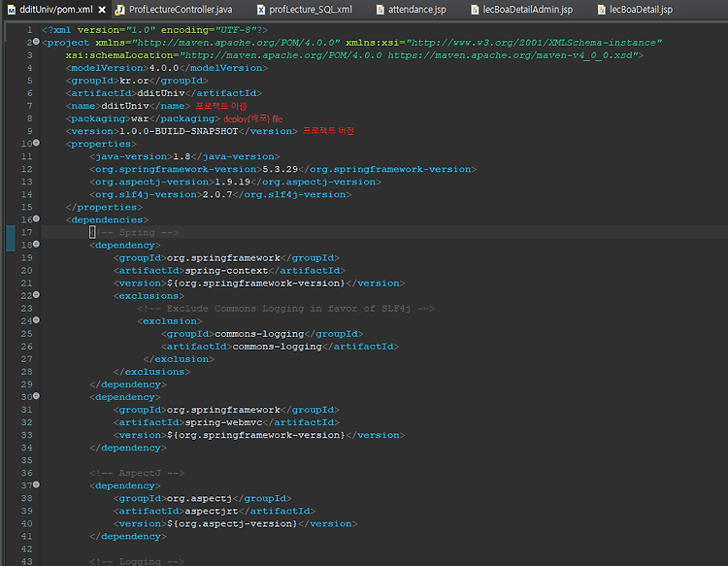
Task: Click the kr.or groupId value
Action: coord(134,81)
